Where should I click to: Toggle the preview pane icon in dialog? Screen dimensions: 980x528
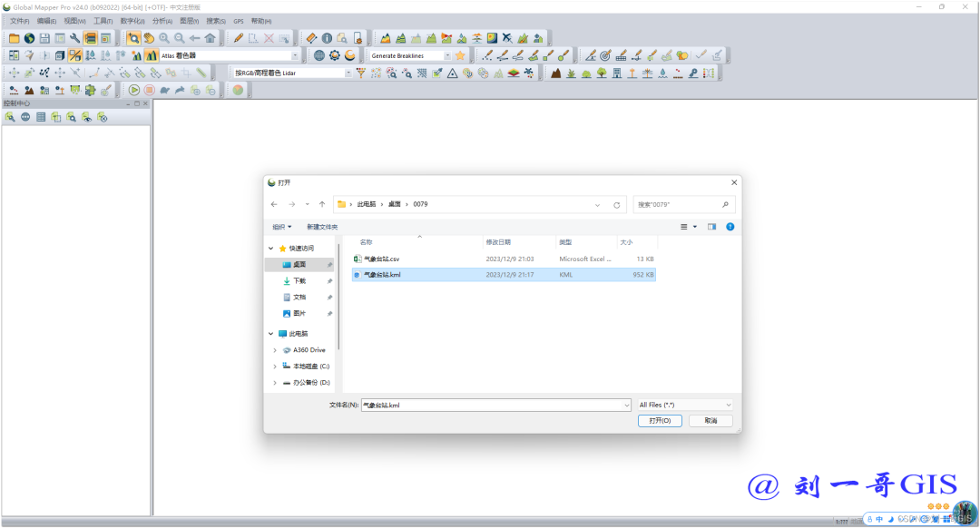click(x=712, y=227)
